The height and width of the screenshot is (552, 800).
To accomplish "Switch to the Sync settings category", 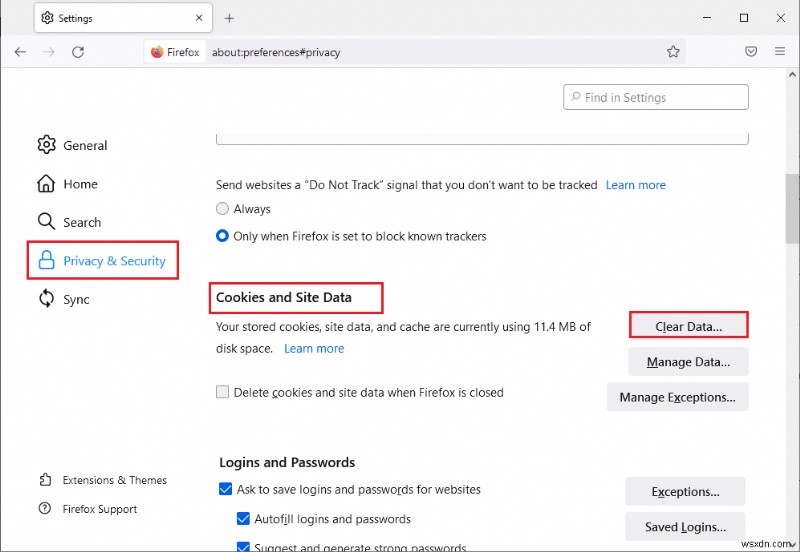I will pos(76,299).
